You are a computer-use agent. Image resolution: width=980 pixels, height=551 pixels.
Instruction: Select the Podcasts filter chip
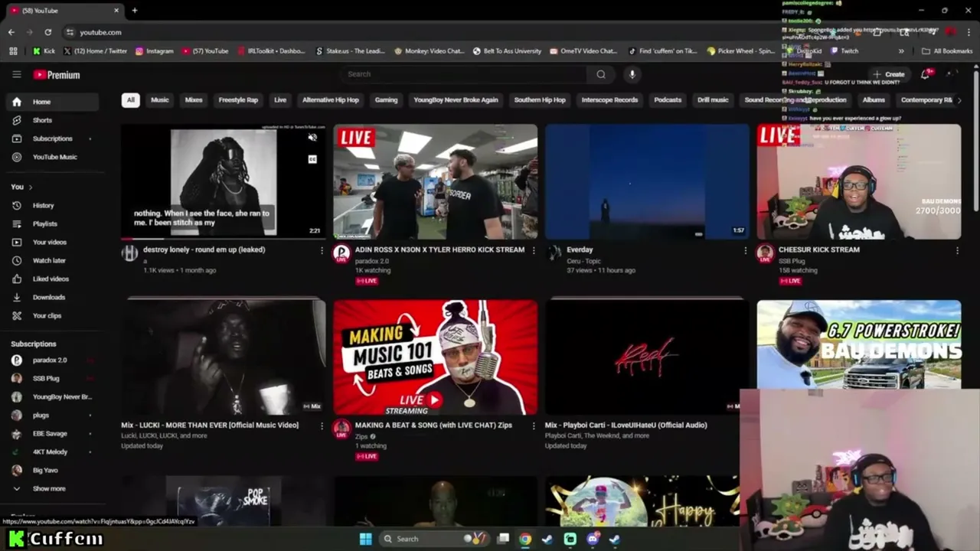[x=668, y=100]
